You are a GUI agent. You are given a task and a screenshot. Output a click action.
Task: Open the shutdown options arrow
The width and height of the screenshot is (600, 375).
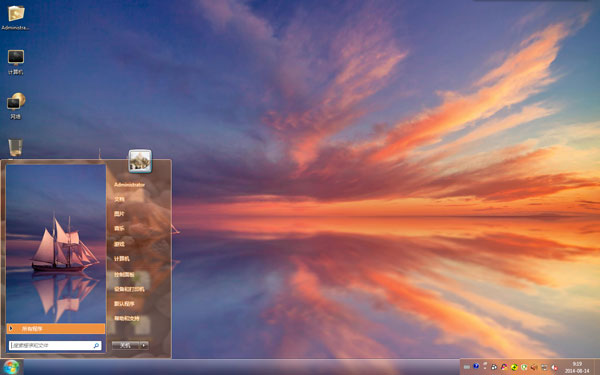click(144, 345)
